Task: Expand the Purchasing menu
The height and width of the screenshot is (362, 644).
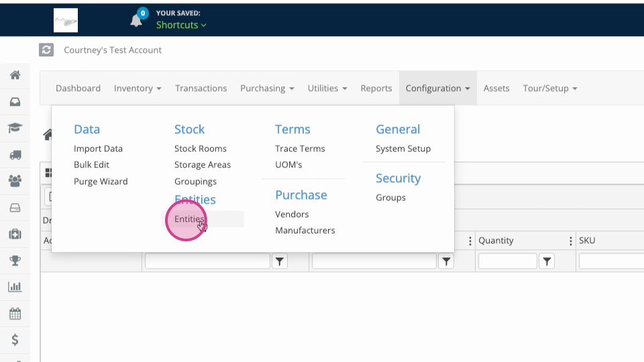Action: pyautogui.click(x=267, y=88)
